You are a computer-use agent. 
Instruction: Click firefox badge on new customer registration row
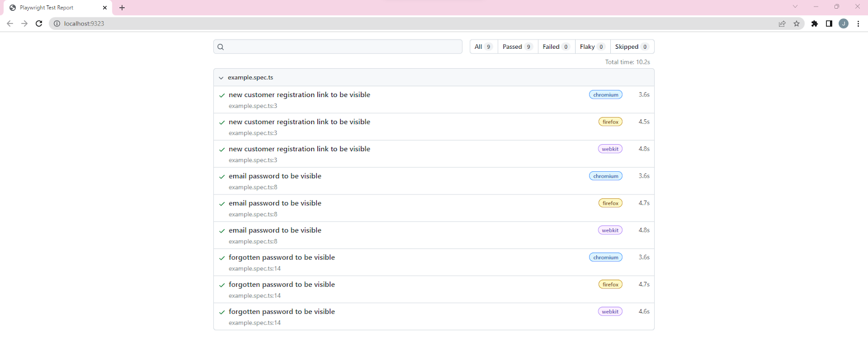610,122
